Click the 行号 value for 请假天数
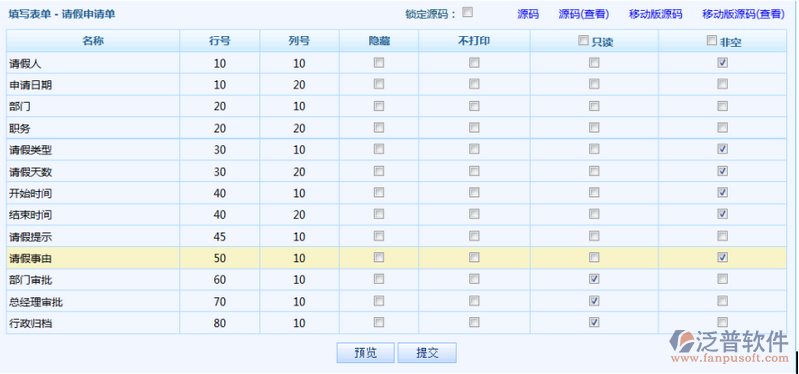Screen dimensions: 799x374 tap(220, 172)
